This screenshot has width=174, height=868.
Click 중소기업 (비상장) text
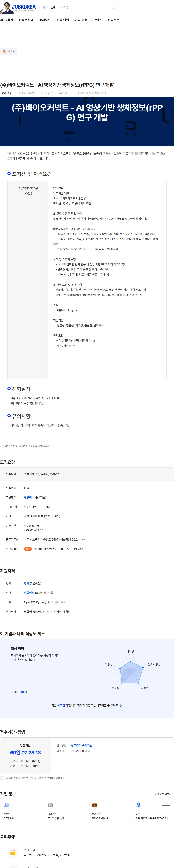[x=57, y=818]
